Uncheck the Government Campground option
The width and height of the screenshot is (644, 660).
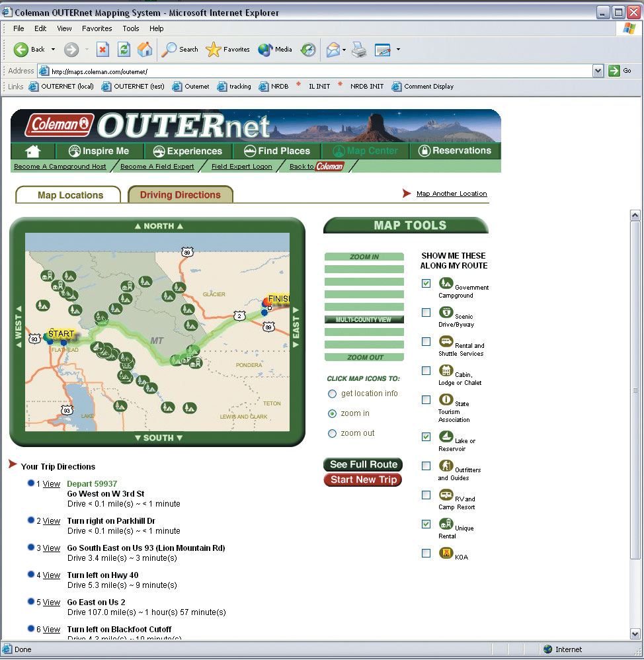[426, 283]
